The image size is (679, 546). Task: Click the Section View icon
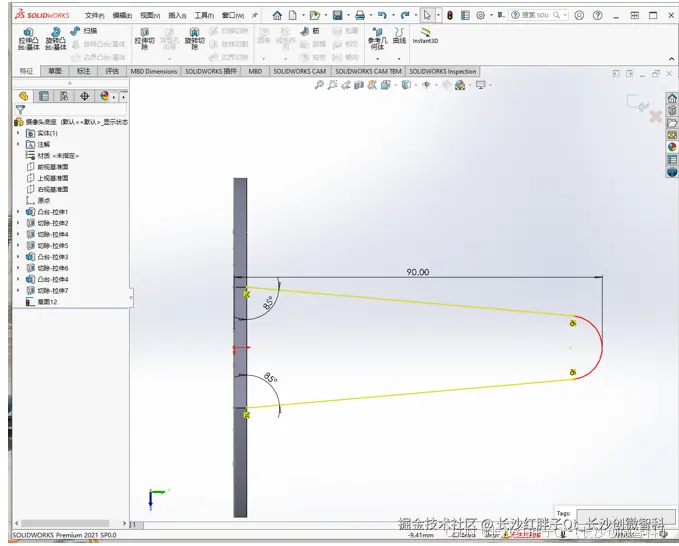coord(359,85)
